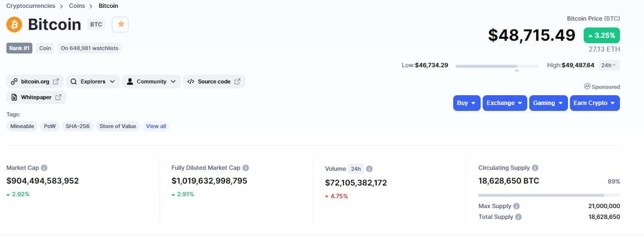The height and width of the screenshot is (239, 644).
Task: Click the 89% supply percentage
Action: pos(614,182)
